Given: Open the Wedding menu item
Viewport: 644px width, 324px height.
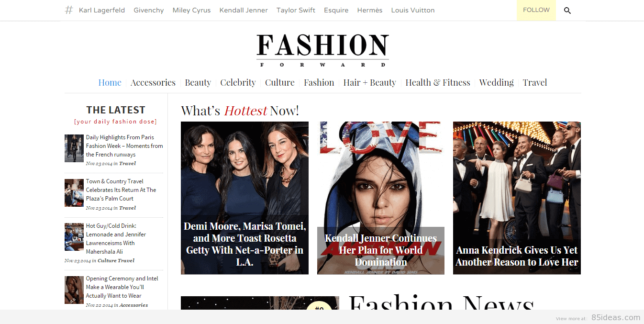Looking at the screenshot, I should coord(497,82).
